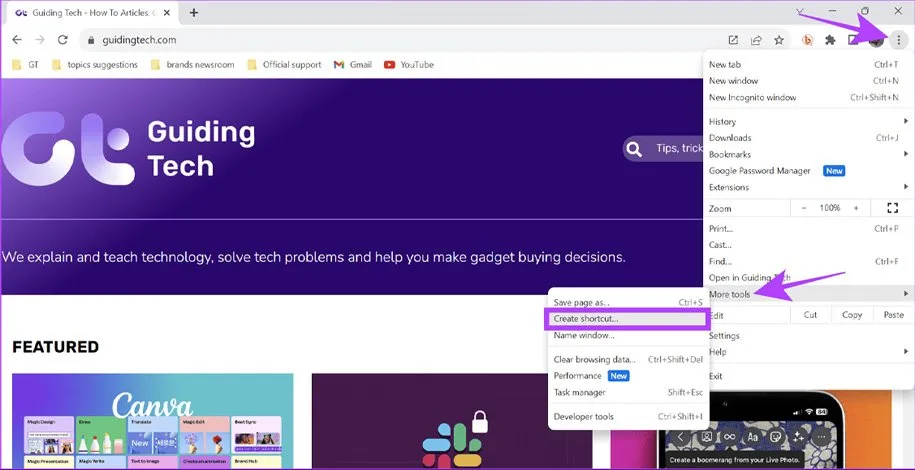Open Downloads from the Chrome menu
The image size is (915, 470).
pyautogui.click(x=809, y=138)
